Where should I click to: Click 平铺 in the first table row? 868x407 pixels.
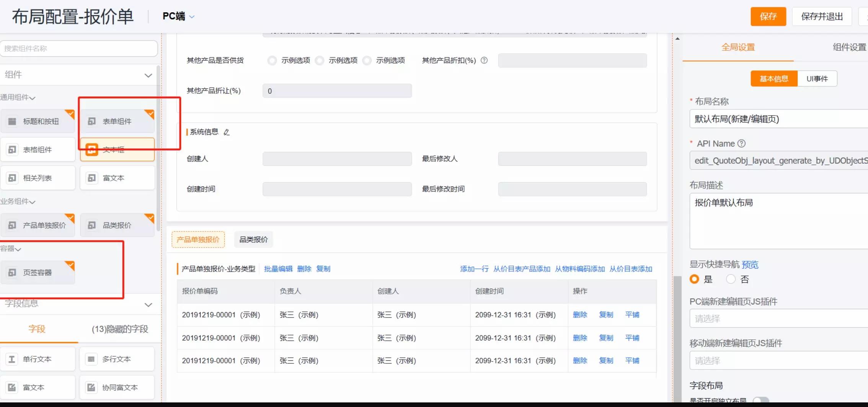point(632,315)
